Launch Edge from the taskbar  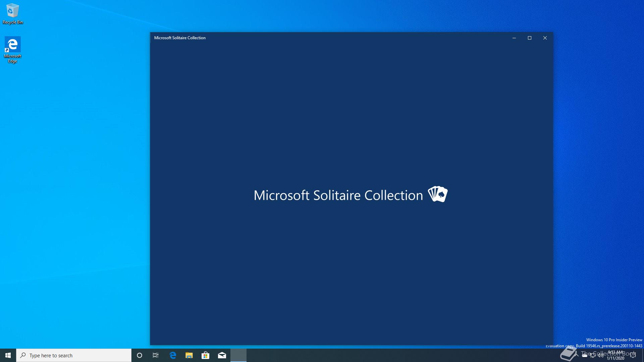173,355
